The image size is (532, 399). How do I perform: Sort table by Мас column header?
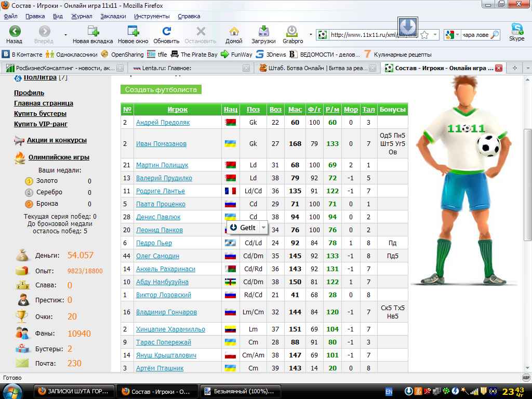tap(295, 110)
